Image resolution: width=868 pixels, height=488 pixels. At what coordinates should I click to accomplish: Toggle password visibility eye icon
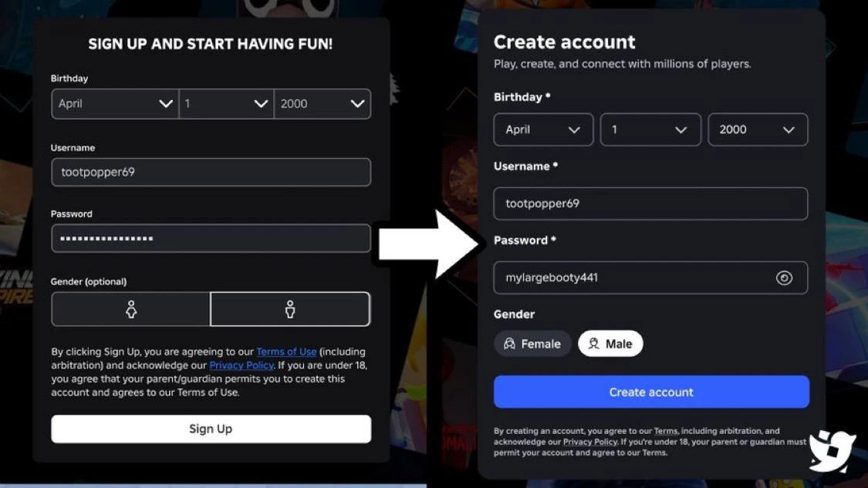point(783,278)
